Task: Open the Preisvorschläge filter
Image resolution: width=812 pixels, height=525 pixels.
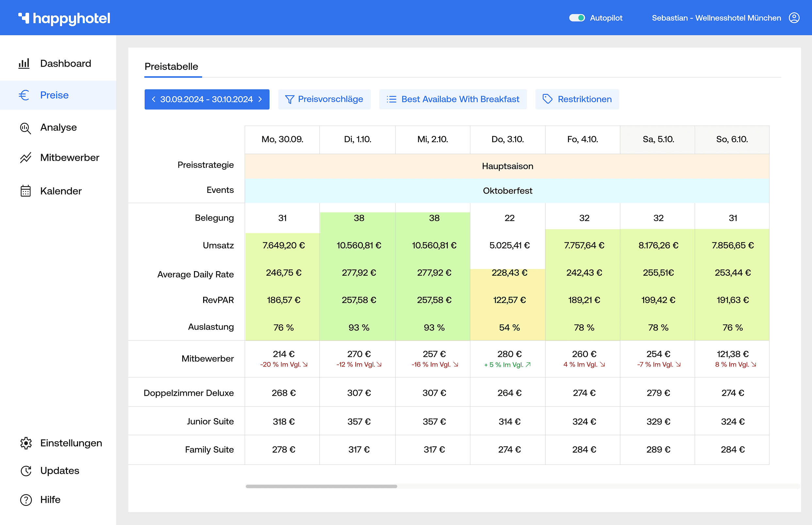Action: [324, 99]
